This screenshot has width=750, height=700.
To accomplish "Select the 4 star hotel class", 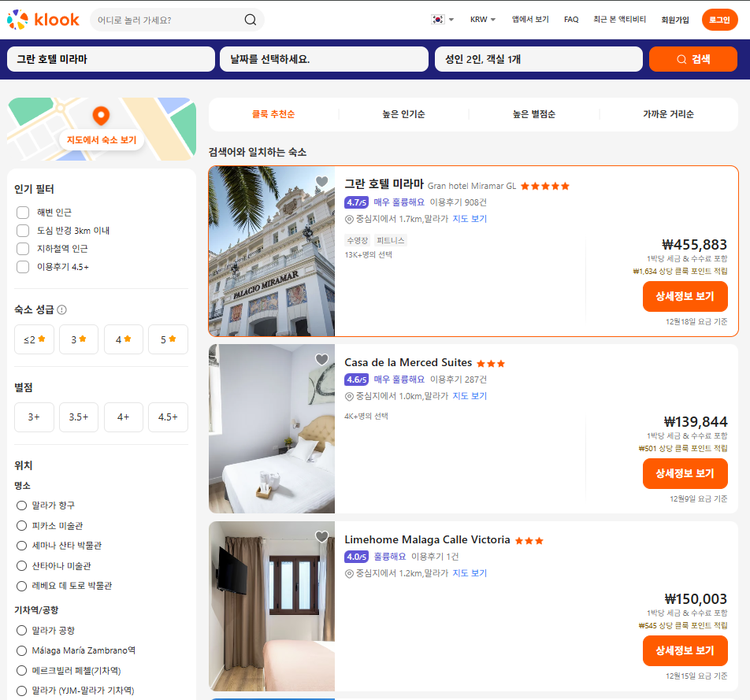I will tap(124, 339).
